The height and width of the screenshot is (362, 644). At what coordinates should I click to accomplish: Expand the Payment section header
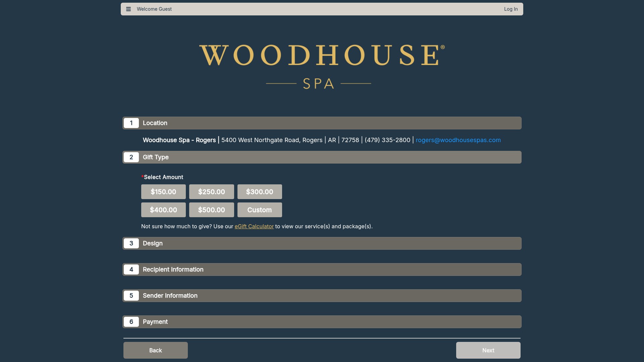[x=322, y=322]
